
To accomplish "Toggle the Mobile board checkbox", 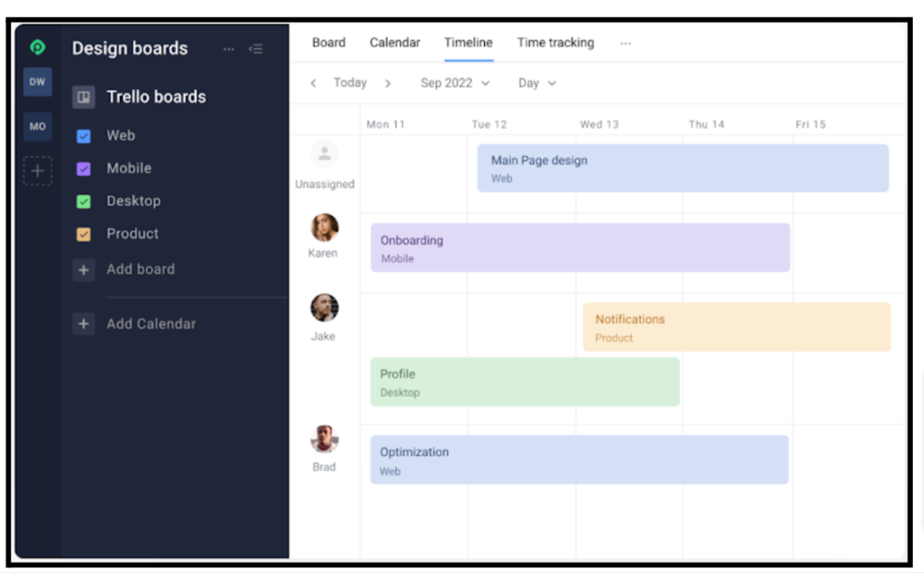I will pos(84,169).
